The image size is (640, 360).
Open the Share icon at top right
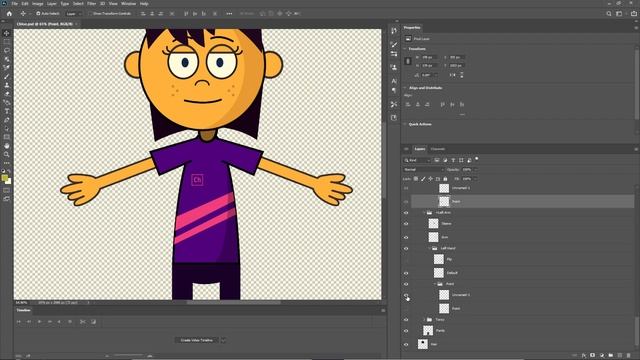[x=633, y=13]
